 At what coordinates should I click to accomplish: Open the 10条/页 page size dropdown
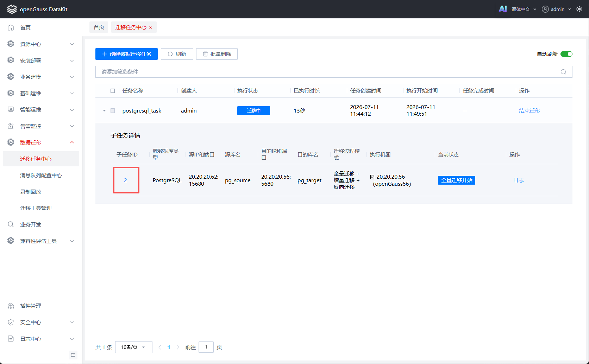pyautogui.click(x=134, y=347)
